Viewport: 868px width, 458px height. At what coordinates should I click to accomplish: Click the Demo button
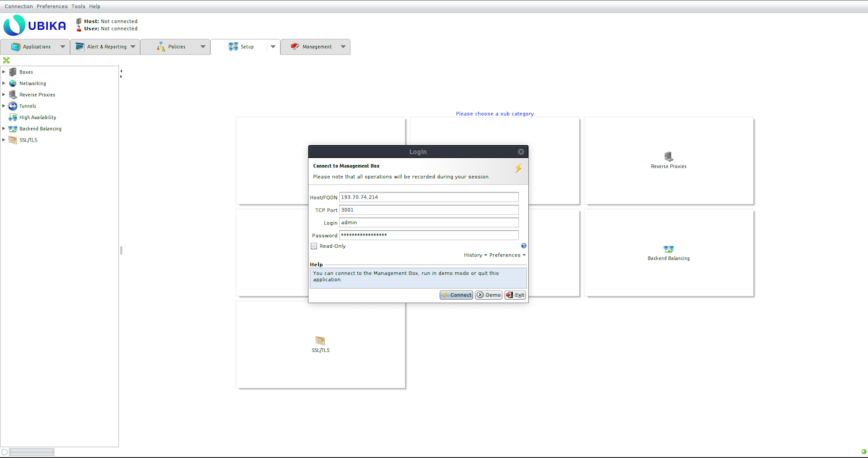(489, 295)
